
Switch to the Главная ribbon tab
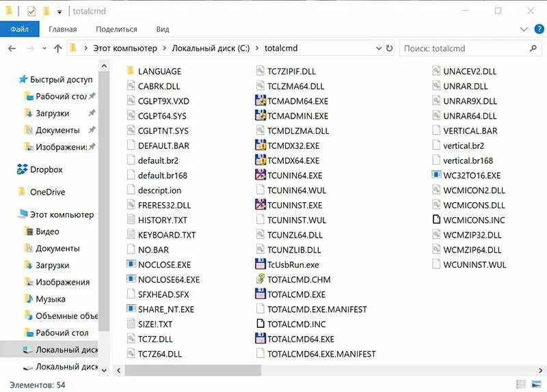pos(63,29)
